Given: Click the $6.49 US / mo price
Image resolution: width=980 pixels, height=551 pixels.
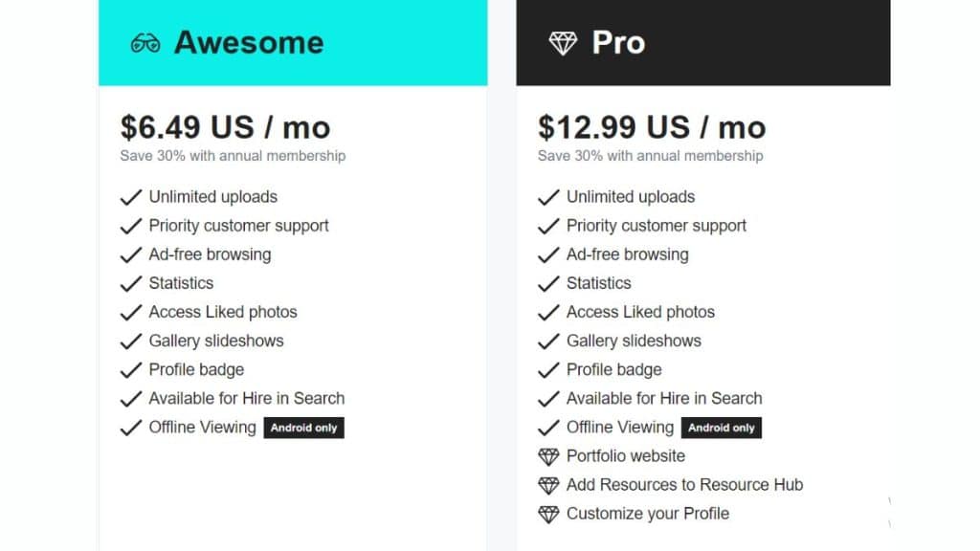Looking at the screenshot, I should pyautogui.click(x=225, y=127).
